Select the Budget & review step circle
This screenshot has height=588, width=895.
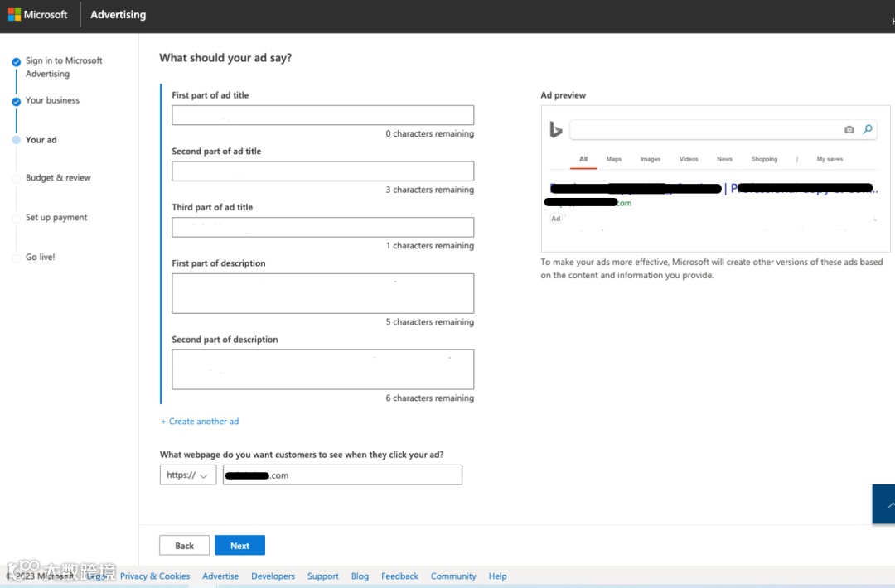point(17,179)
